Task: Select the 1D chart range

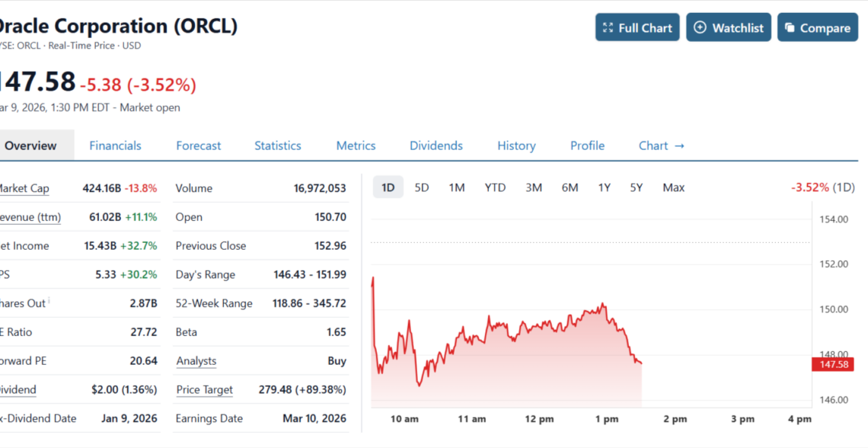Action: coord(388,187)
